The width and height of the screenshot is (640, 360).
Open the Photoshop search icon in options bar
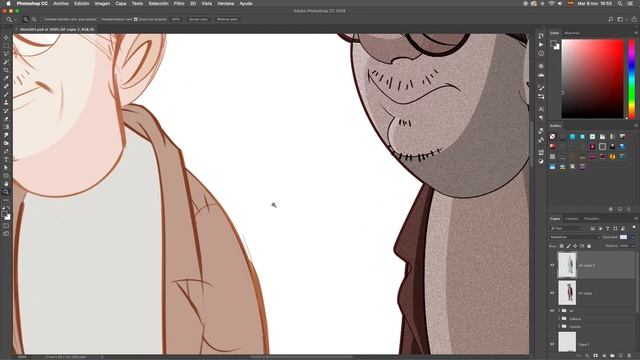[x=611, y=19]
